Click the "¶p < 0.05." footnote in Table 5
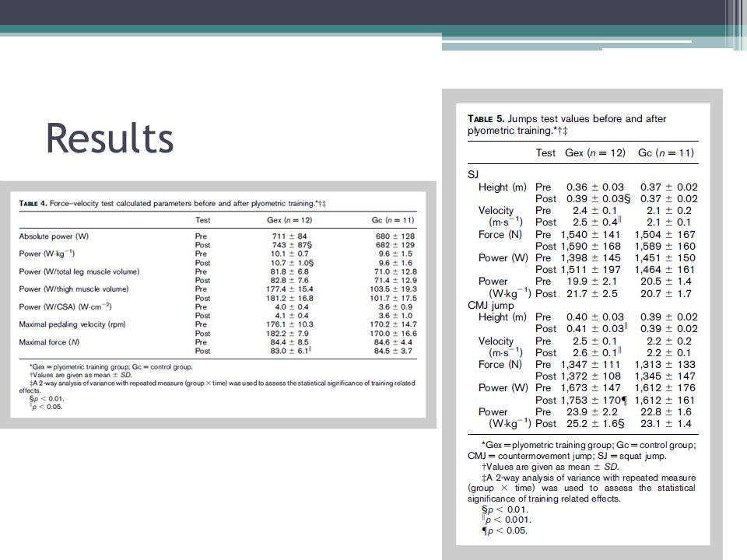Screen dimensions: 747x560 [x=504, y=530]
